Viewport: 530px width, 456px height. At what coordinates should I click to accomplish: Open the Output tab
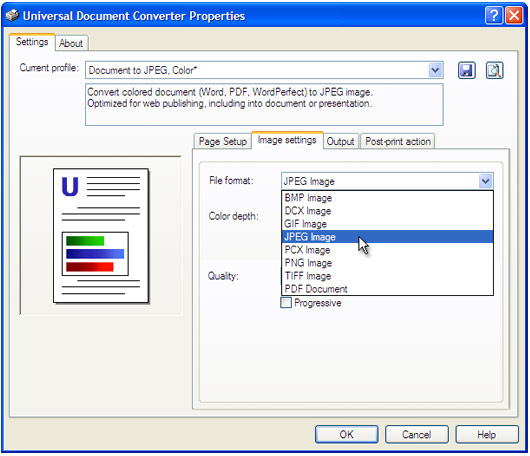point(340,141)
